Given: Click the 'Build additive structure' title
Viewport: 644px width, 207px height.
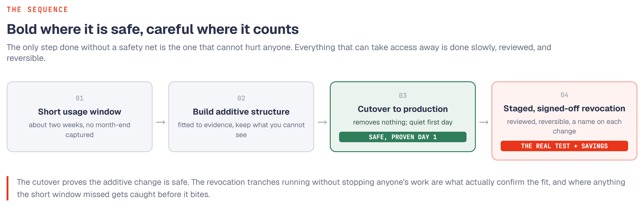Looking at the screenshot, I should click(x=241, y=112).
